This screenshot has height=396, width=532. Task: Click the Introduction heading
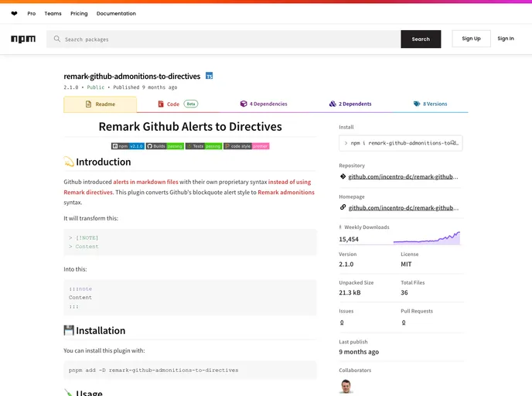pyautogui.click(x=103, y=162)
